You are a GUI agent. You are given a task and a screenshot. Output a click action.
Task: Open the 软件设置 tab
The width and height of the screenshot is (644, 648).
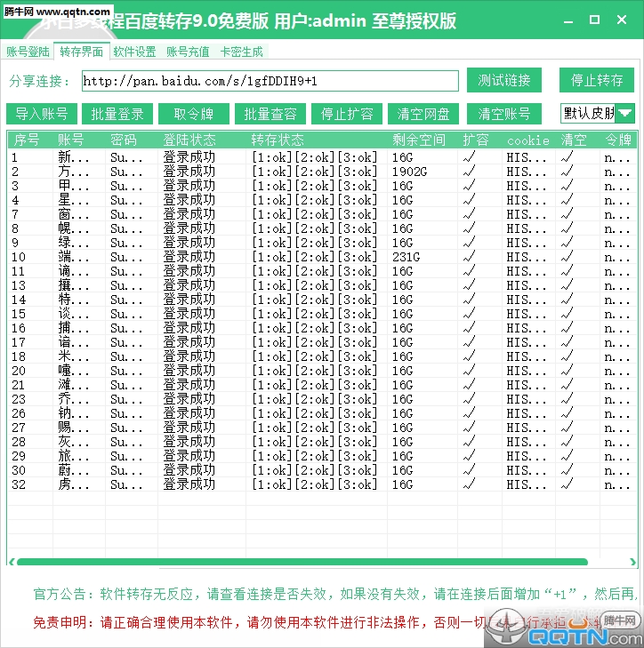[134, 52]
